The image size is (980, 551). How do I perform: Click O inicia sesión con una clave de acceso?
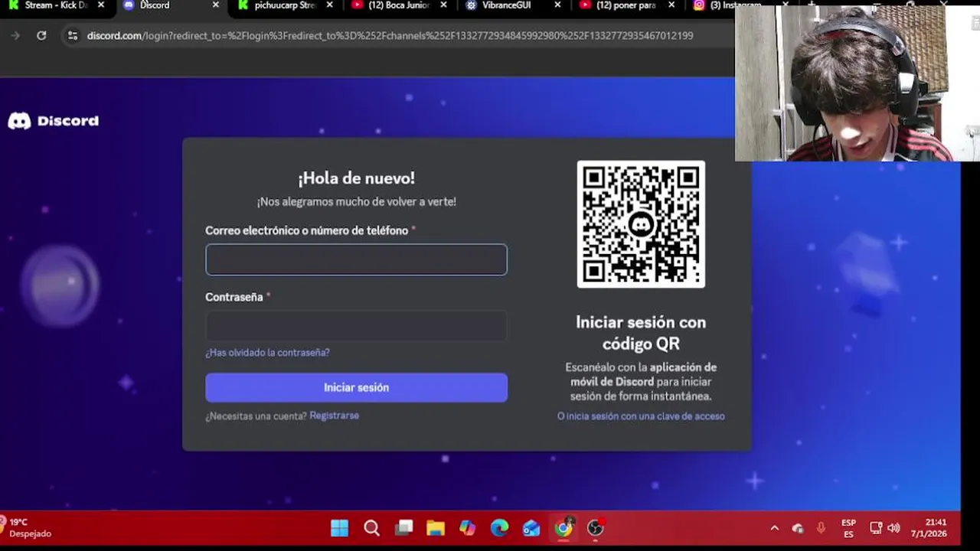(641, 416)
